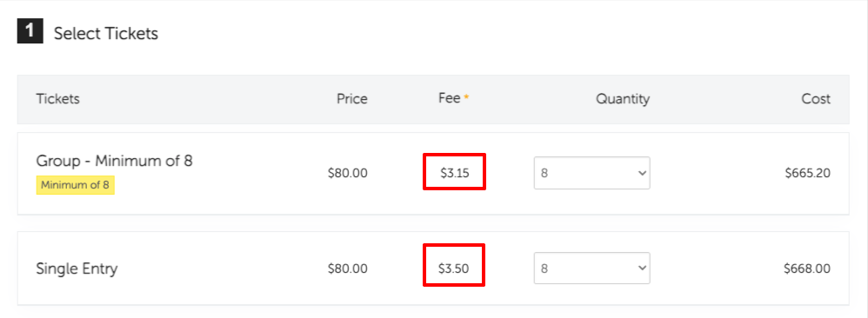This screenshot has width=868, height=318.
Task: Click the $668.00 Single Entry cost
Action: pos(807,268)
